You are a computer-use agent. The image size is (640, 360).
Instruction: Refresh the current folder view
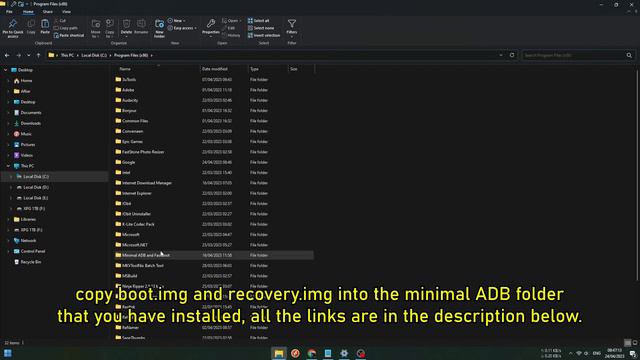click(x=512, y=55)
